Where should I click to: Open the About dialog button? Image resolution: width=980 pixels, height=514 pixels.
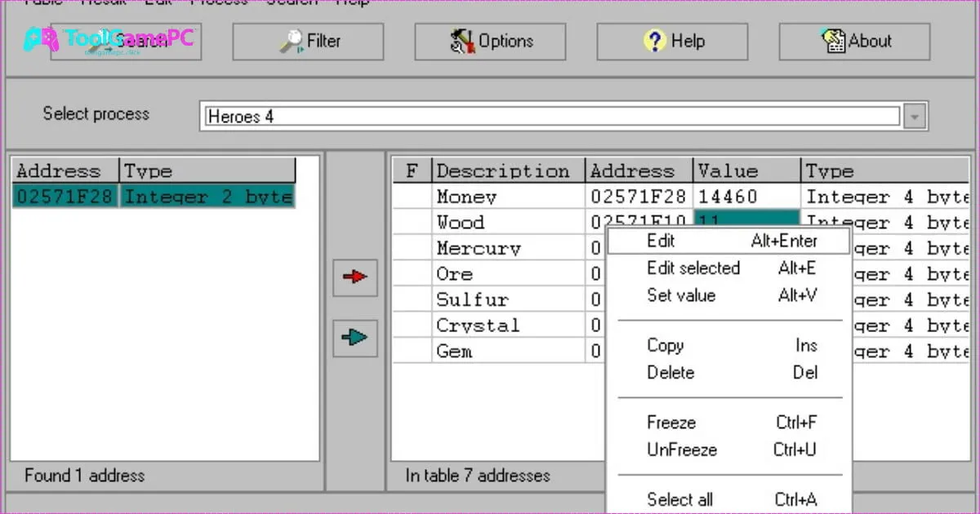tap(854, 42)
